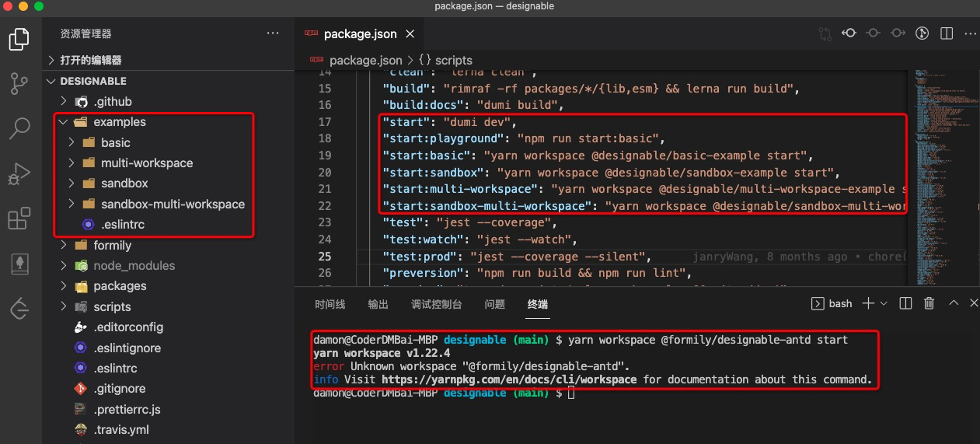This screenshot has height=444, width=980.
Task: Expand the multi-workspace folder
Action: (71, 163)
